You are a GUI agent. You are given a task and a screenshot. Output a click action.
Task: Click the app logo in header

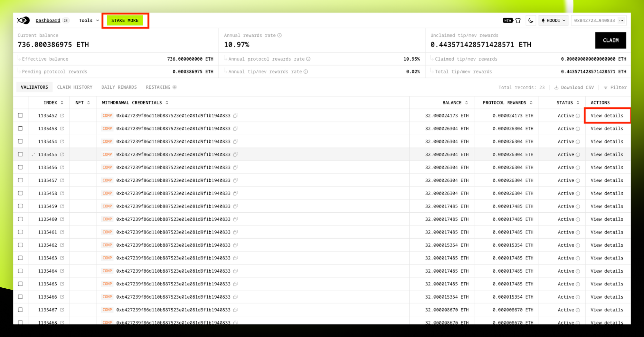click(24, 20)
